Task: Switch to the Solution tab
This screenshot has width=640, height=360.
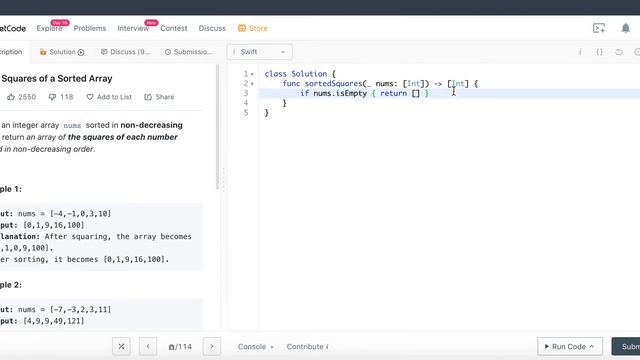Action: 62,52
